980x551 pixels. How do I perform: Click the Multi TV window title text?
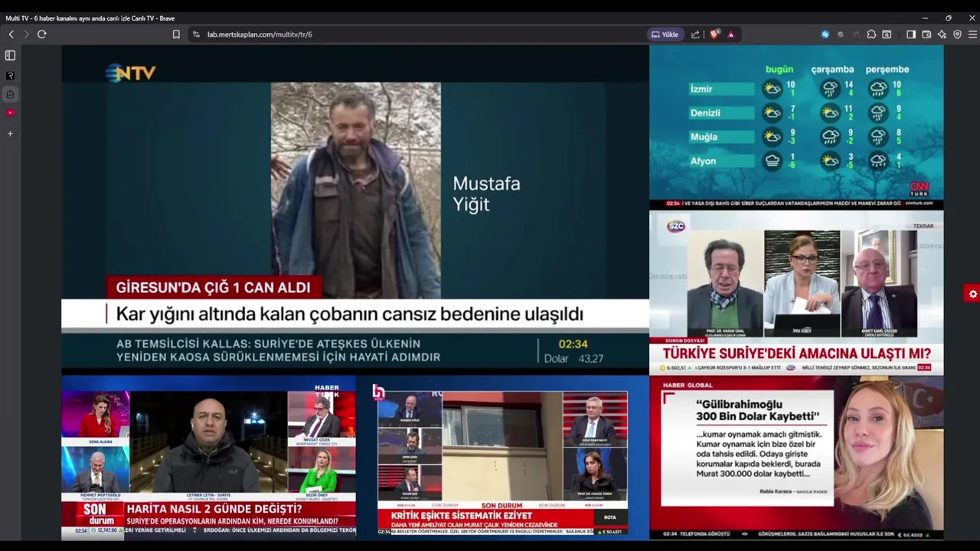90,18
